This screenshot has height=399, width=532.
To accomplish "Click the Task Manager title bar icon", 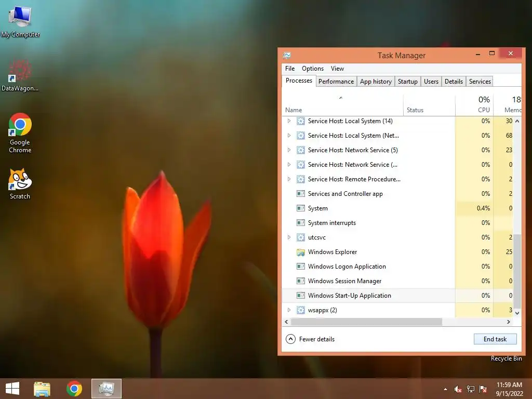I will tap(287, 55).
